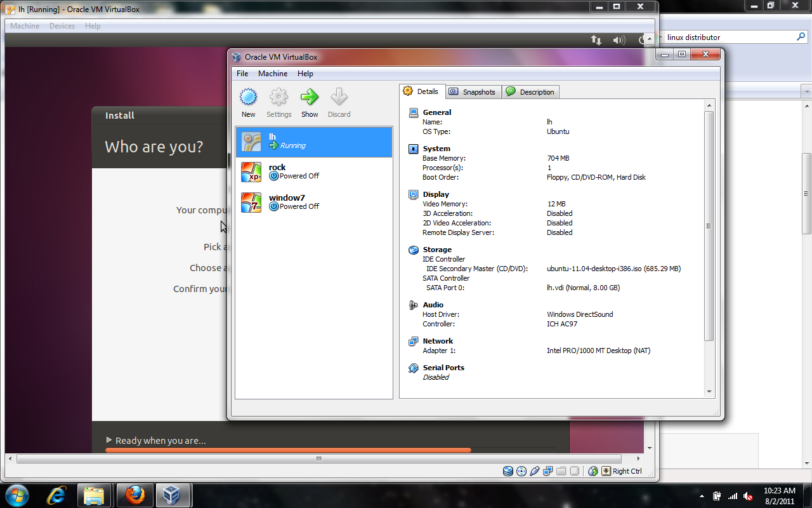Open the Network section heading link

(438, 341)
